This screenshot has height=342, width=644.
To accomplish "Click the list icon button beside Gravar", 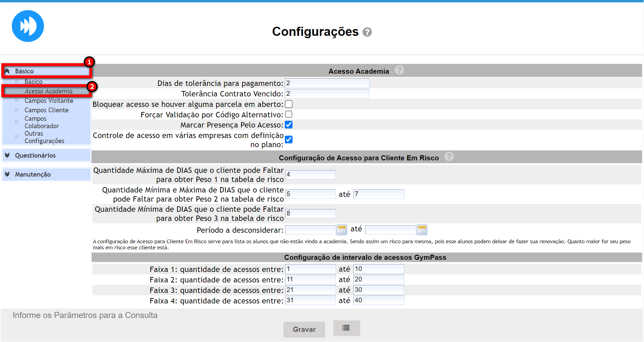I will (346, 328).
